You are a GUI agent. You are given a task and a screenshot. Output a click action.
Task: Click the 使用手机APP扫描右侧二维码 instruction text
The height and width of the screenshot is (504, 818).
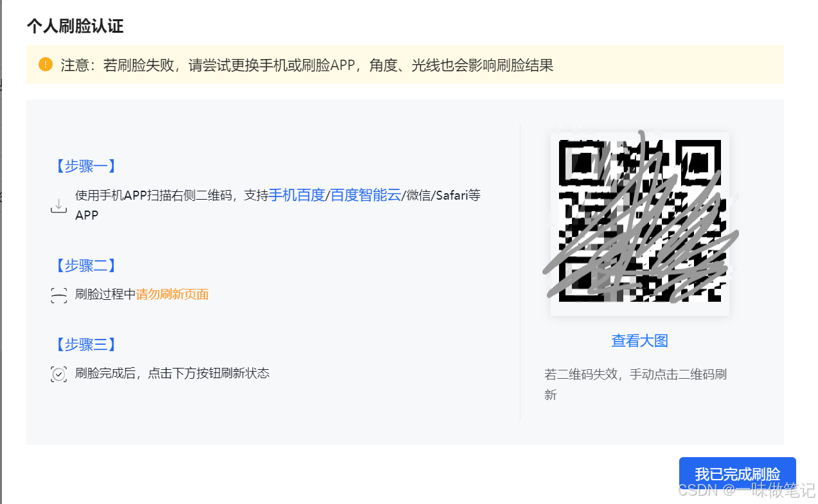[278, 205]
